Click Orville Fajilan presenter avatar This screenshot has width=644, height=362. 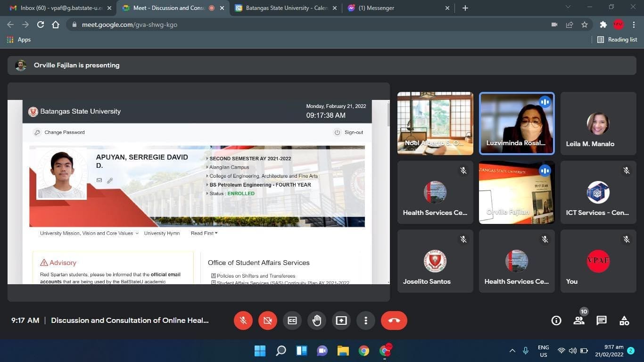(x=21, y=66)
